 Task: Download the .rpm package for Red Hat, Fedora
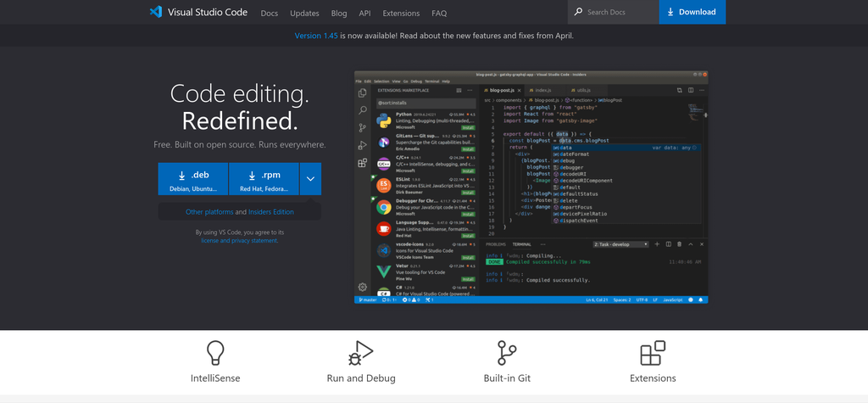264,179
